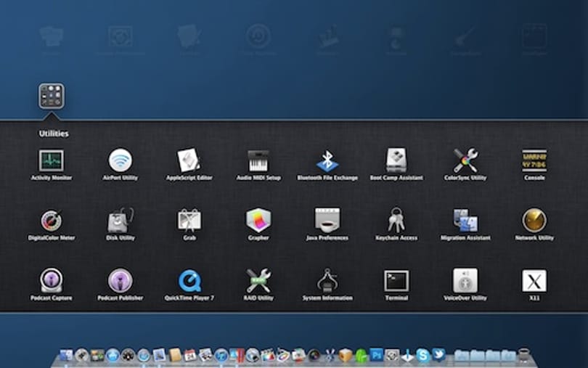Launch Photoshop from the Dock

(376, 355)
